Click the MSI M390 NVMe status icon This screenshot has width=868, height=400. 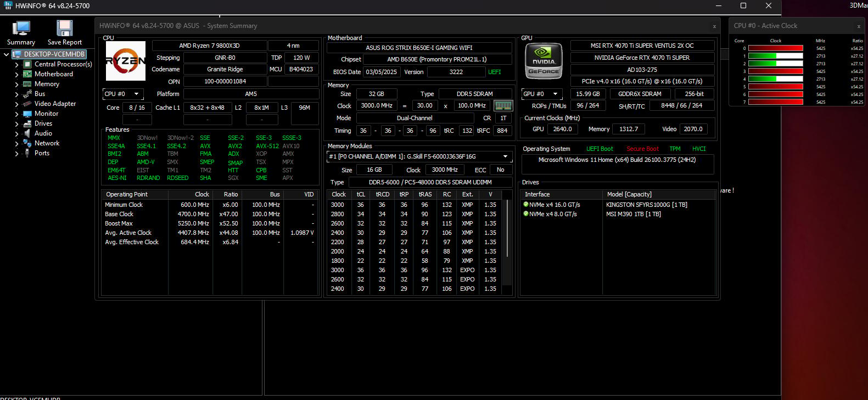point(526,214)
